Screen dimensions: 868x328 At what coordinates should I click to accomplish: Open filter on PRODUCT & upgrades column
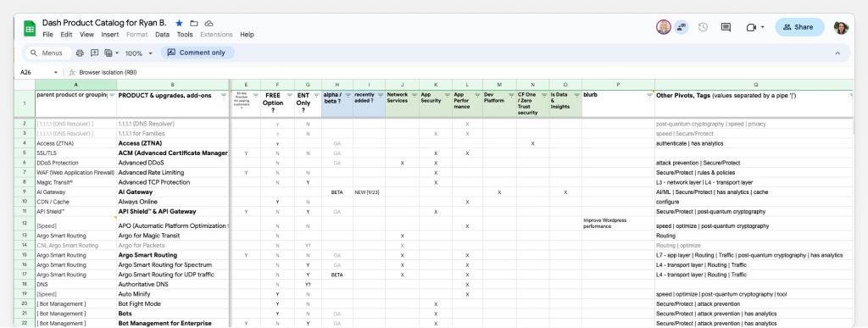coord(224,95)
